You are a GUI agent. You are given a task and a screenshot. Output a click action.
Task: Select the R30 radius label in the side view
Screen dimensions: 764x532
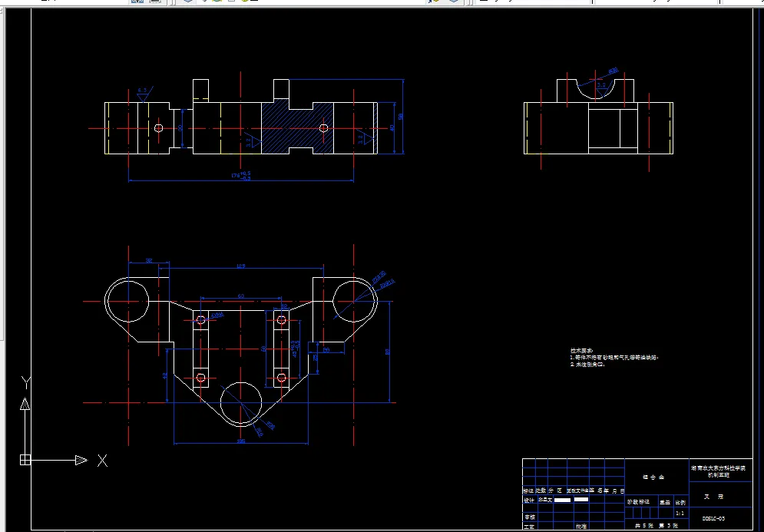point(614,71)
